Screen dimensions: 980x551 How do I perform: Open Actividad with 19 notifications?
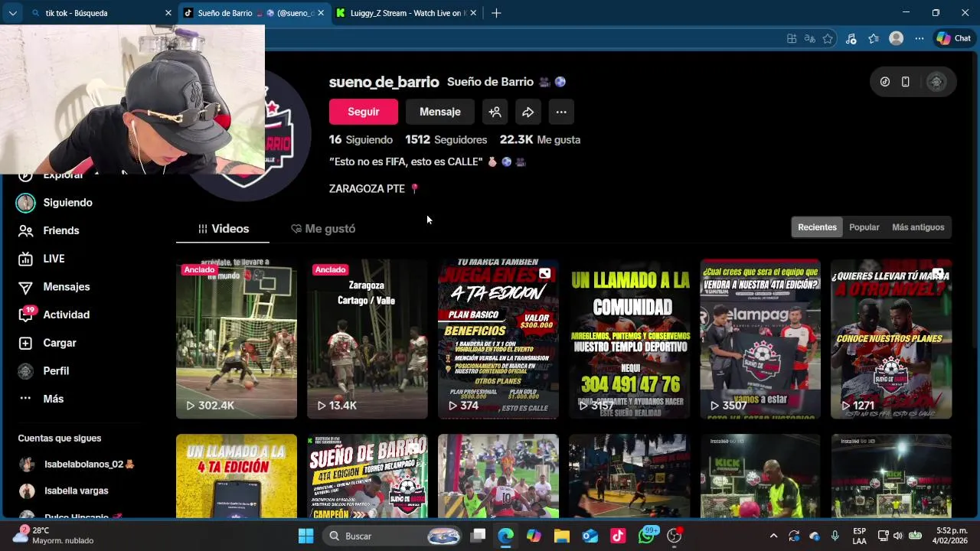(x=54, y=315)
